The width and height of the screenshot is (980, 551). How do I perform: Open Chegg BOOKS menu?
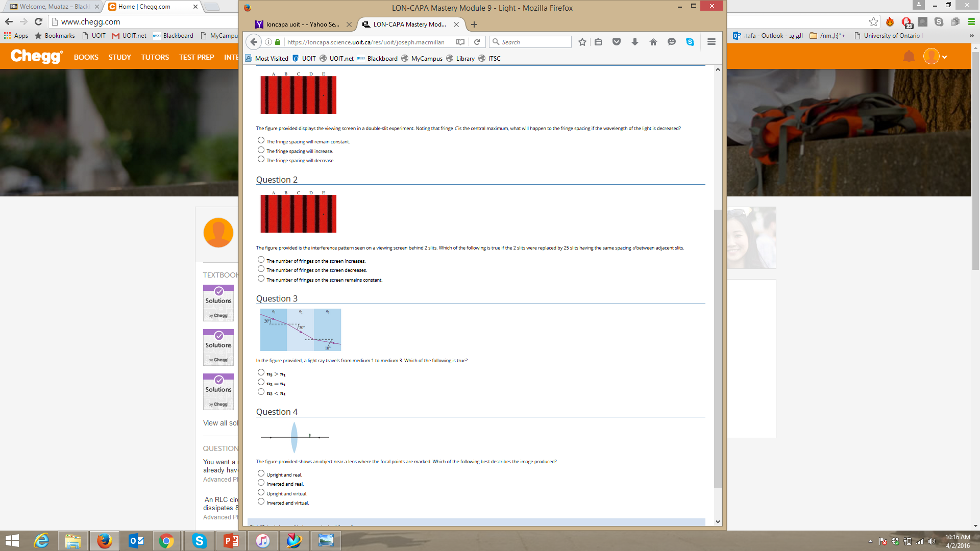click(86, 57)
